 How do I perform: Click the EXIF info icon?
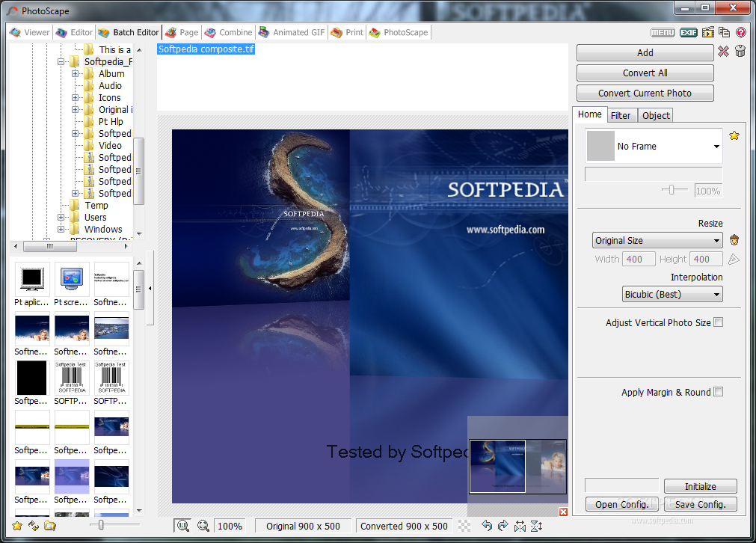click(x=689, y=32)
